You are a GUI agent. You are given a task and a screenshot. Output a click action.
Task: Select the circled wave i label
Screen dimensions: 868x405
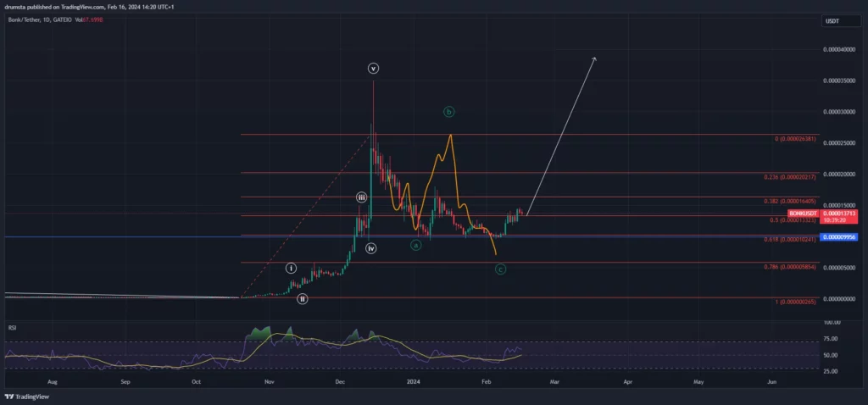tap(291, 268)
